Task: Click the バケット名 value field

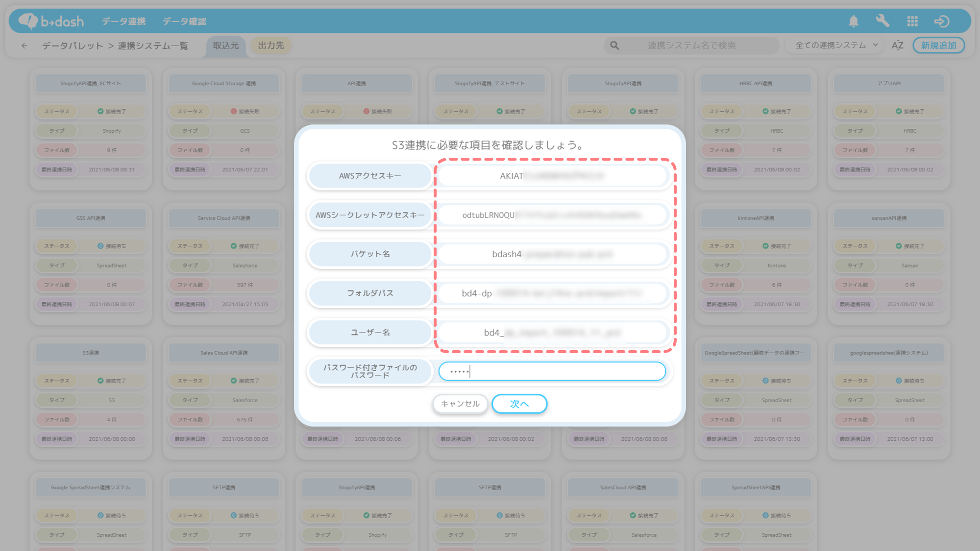Action: coord(552,254)
